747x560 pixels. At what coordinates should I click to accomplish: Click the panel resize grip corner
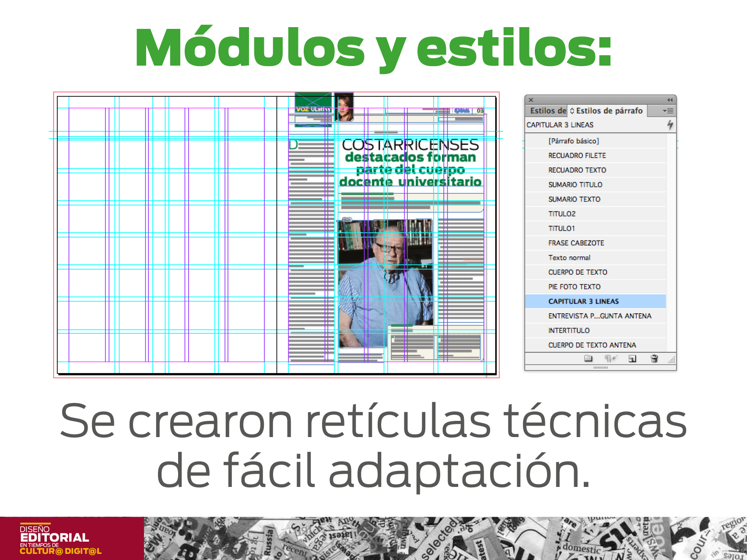click(671, 360)
